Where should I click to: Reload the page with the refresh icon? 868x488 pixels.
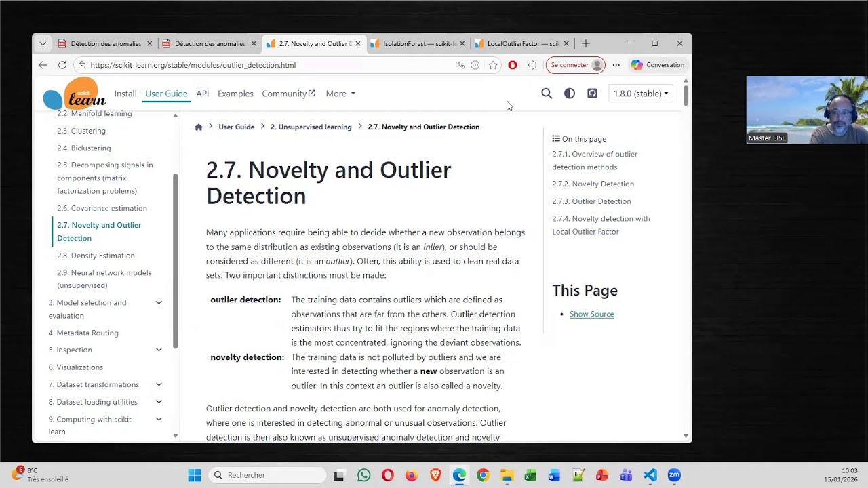click(62, 65)
